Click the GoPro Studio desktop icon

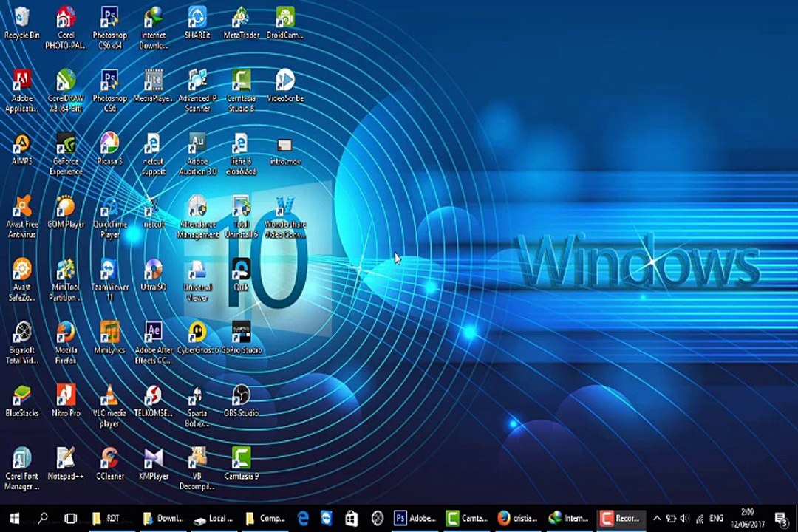[x=241, y=338]
